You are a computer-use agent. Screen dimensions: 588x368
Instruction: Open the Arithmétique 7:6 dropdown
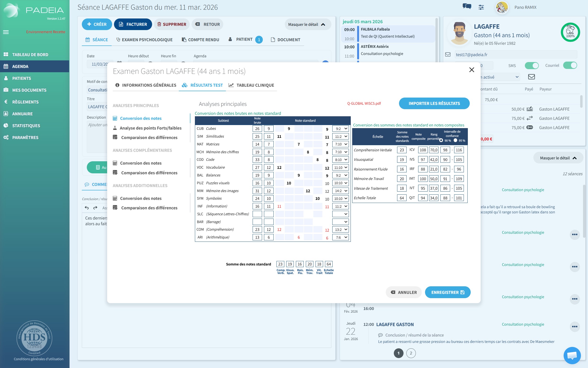tap(340, 237)
